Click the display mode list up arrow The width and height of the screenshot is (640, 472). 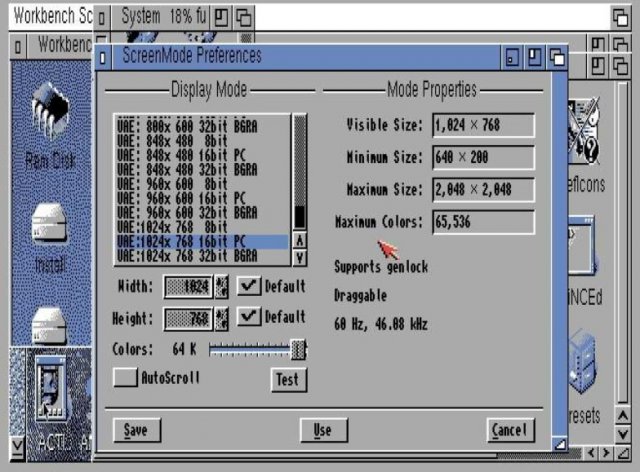[x=300, y=240]
